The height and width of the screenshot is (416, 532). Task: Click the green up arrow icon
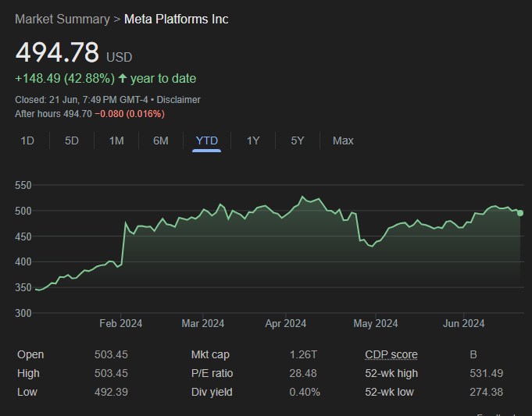click(123, 79)
